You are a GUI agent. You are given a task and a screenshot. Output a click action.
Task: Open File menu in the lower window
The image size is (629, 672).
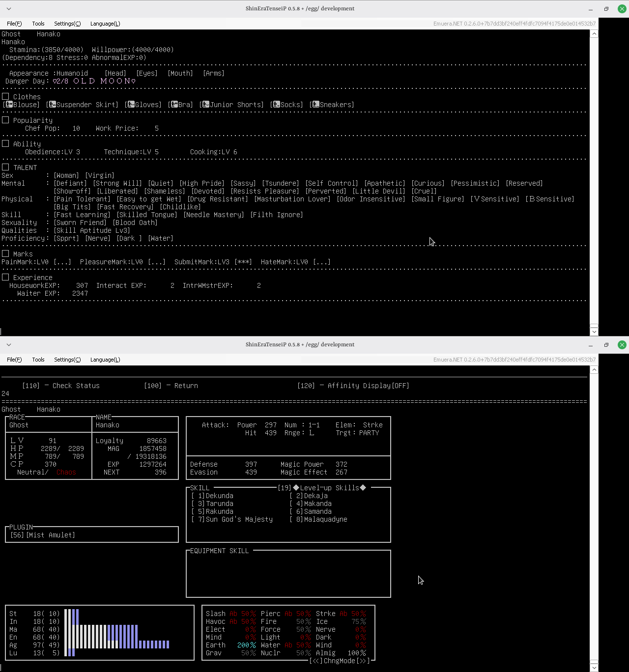[14, 360]
